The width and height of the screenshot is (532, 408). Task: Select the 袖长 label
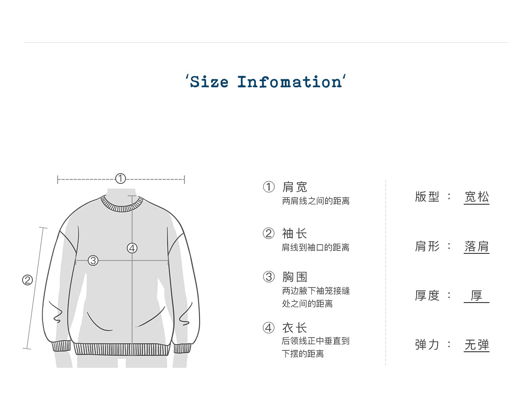click(294, 233)
